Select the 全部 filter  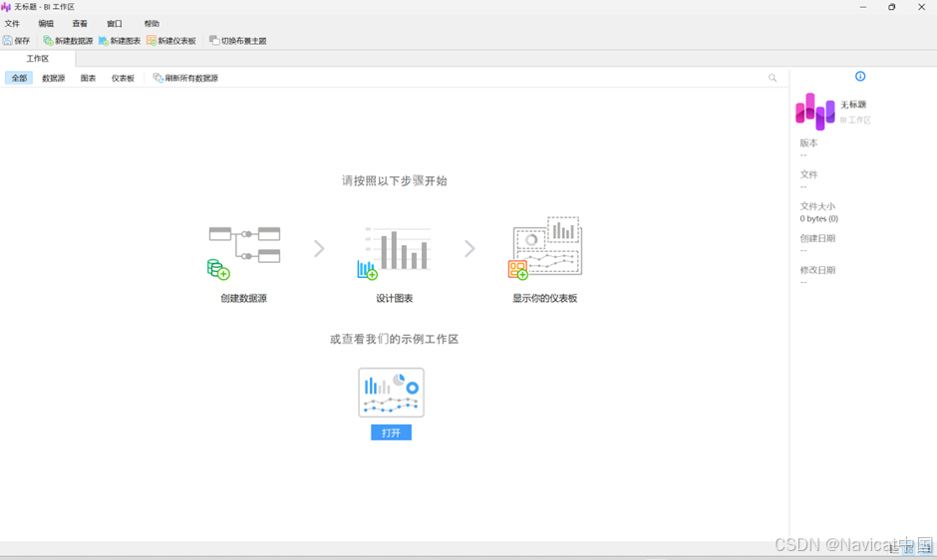[x=19, y=78]
